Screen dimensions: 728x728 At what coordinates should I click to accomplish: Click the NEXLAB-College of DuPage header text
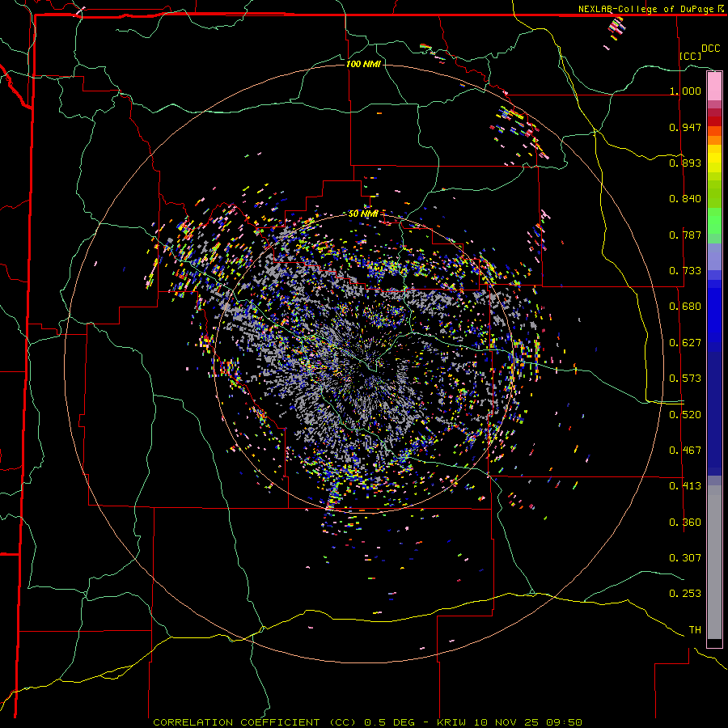(x=646, y=9)
